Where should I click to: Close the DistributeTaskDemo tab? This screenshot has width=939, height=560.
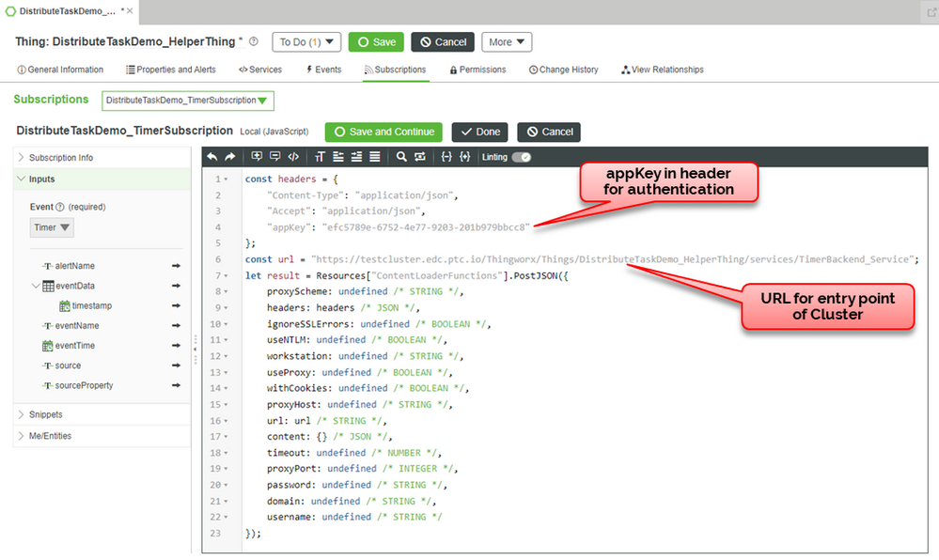(x=130, y=10)
